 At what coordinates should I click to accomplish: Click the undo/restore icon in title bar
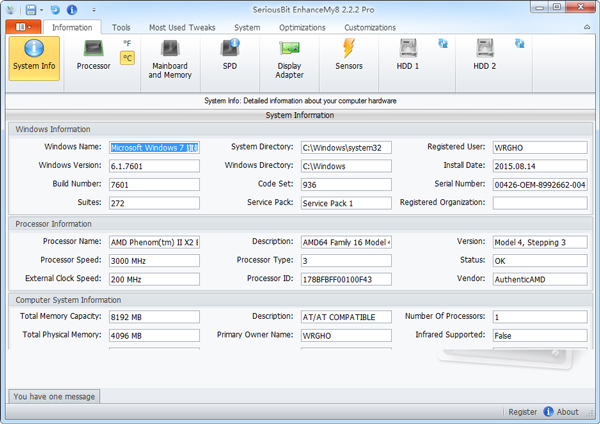[x=55, y=10]
